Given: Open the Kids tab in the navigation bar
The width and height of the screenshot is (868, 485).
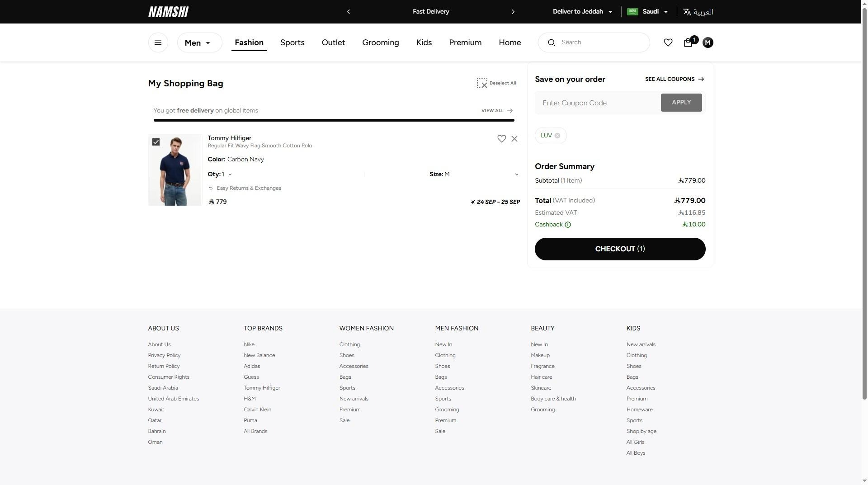Looking at the screenshot, I should 424,42.
